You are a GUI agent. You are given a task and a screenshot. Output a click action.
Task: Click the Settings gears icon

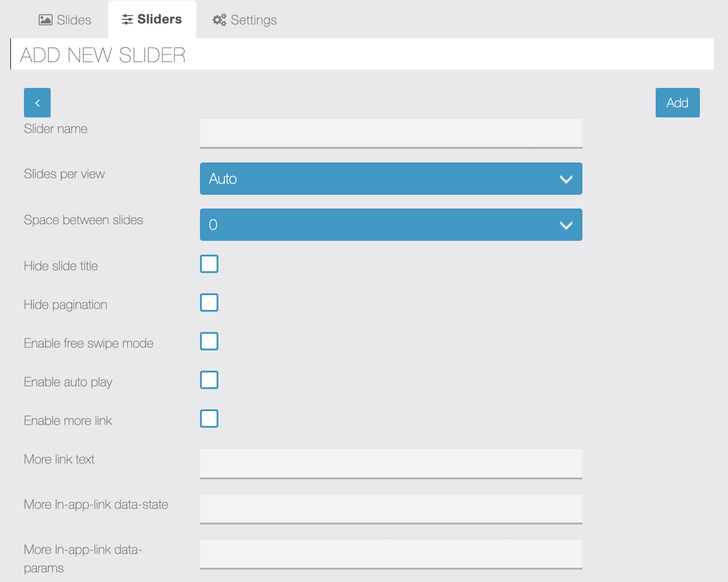click(219, 20)
